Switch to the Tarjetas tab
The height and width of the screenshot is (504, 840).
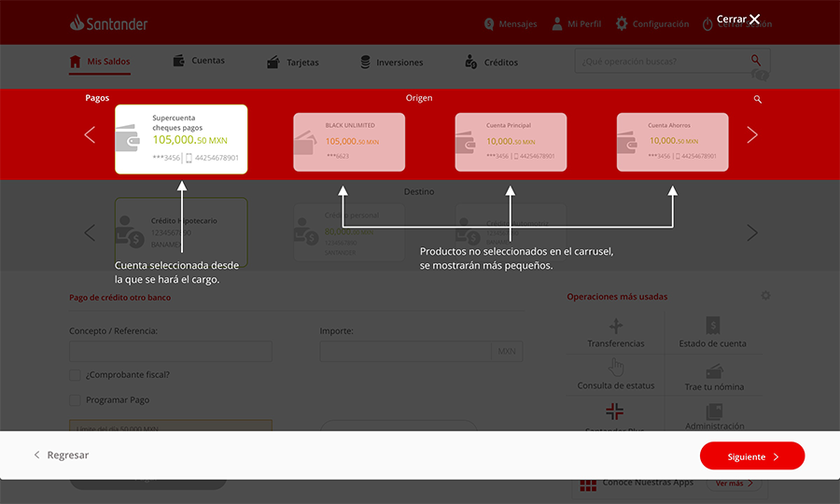[x=292, y=63]
